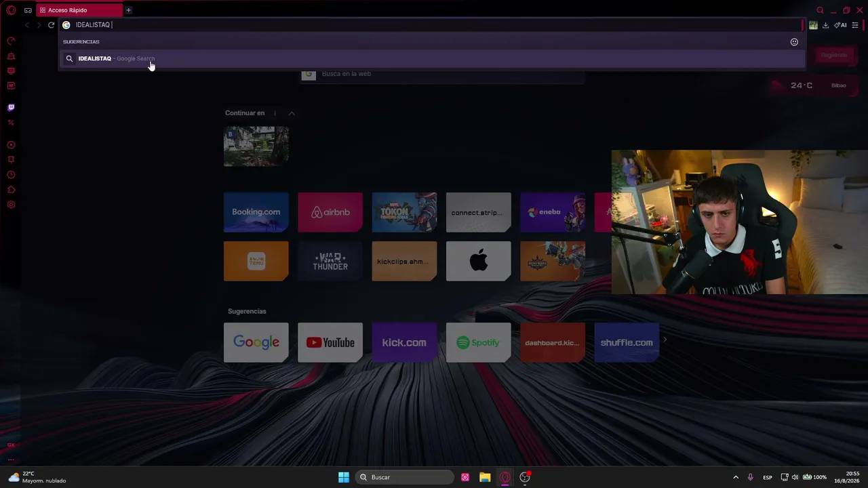Image resolution: width=868 pixels, height=488 pixels.
Task: Open the Apple speed dial tile
Action: [x=479, y=261]
